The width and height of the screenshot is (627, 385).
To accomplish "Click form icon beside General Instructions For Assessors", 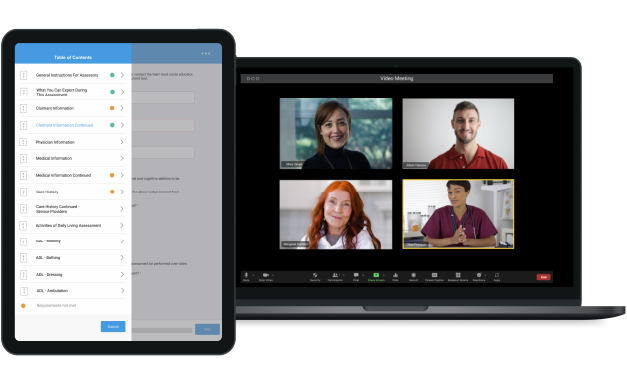I will tap(24, 75).
